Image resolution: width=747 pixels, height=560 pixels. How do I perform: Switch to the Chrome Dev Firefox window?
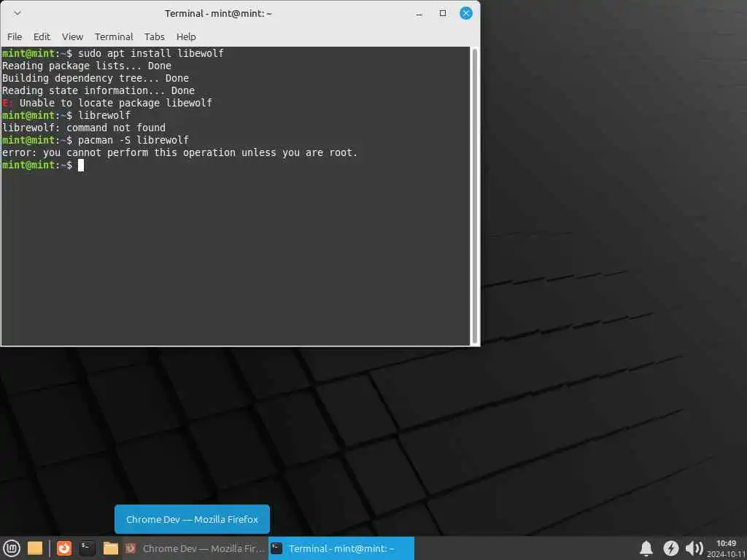(x=196, y=548)
